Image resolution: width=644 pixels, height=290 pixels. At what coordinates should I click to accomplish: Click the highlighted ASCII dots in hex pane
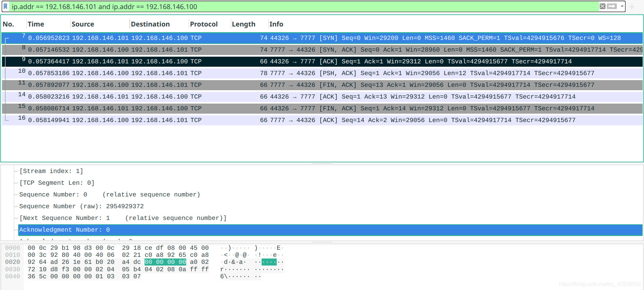coord(269,262)
